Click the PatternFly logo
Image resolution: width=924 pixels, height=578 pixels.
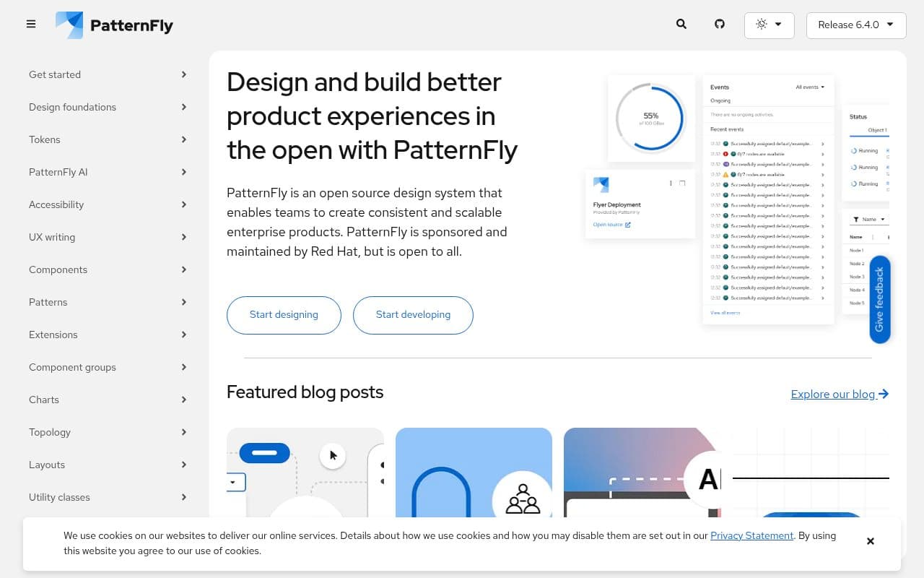coord(114,24)
